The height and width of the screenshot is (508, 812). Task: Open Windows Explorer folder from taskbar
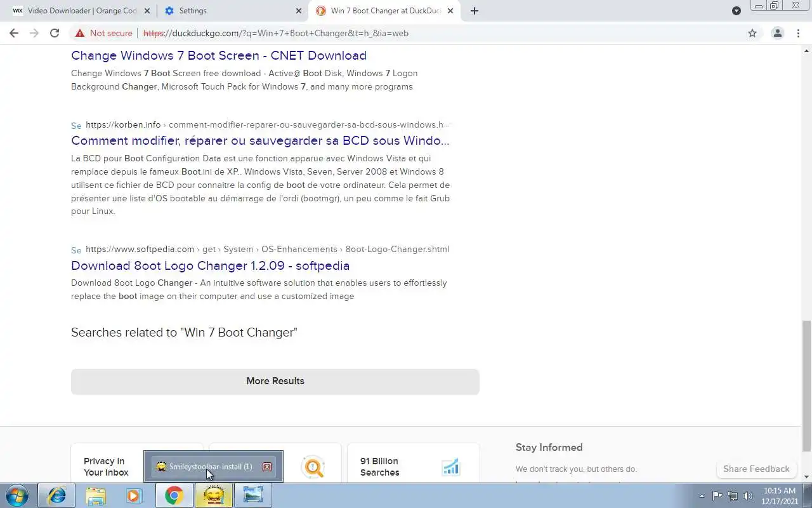(x=96, y=495)
